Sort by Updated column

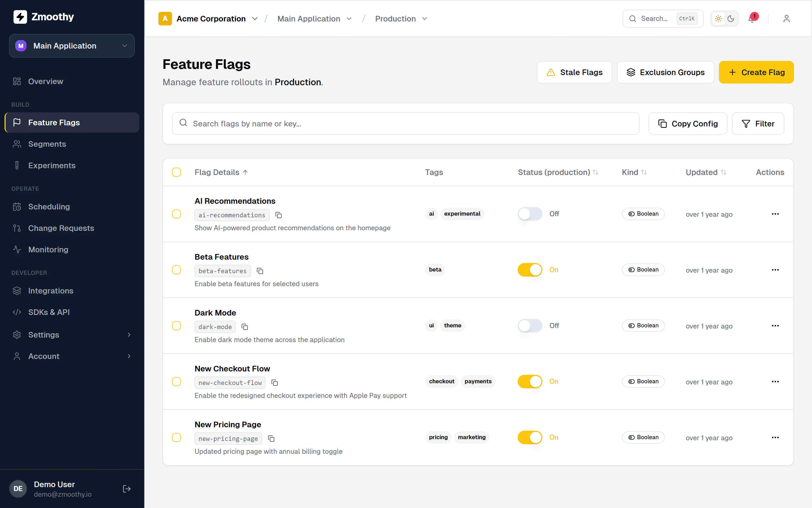coord(706,172)
